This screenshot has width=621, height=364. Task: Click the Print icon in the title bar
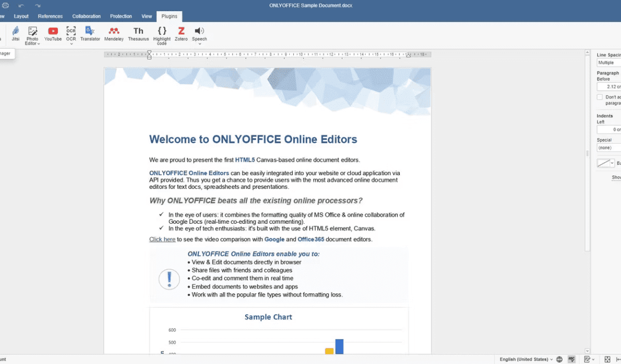click(x=5, y=5)
